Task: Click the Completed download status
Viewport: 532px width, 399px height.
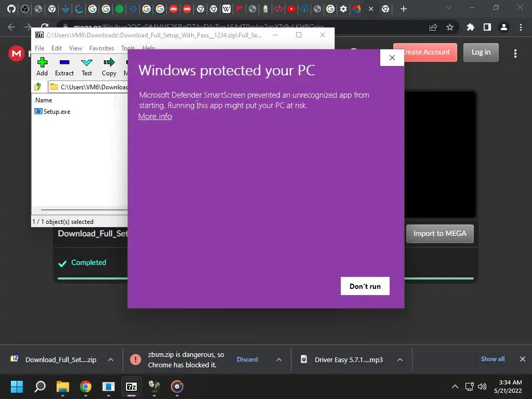Action: 82,262
